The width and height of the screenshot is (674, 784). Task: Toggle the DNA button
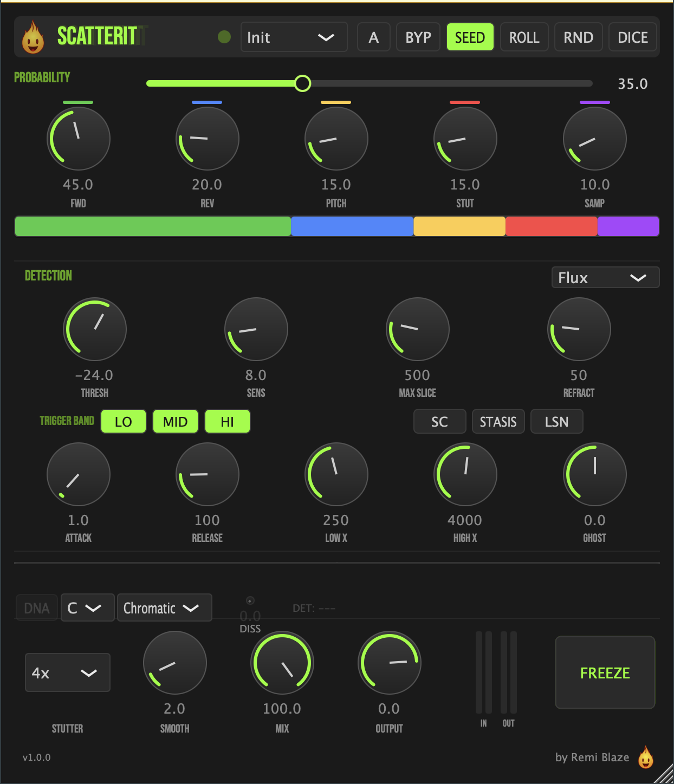coord(37,607)
